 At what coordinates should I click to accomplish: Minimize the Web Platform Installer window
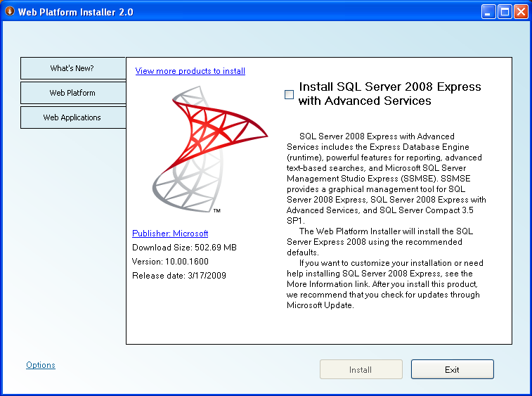click(x=488, y=11)
